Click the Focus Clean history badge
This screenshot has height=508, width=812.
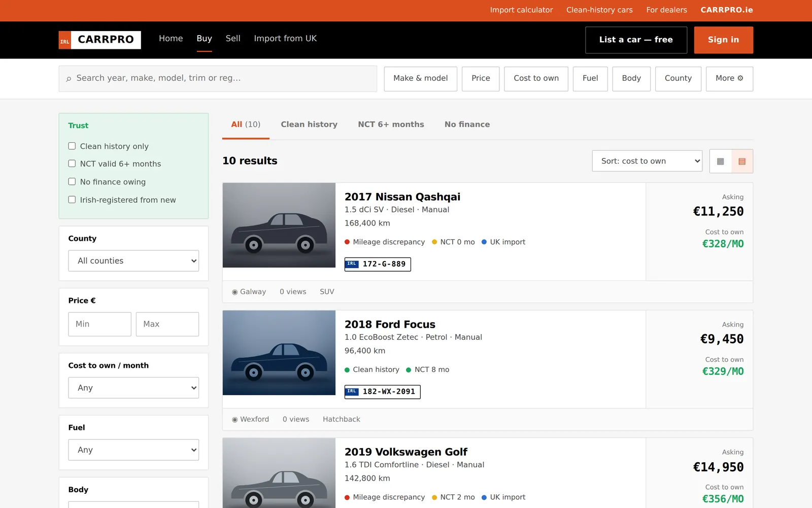click(x=372, y=370)
